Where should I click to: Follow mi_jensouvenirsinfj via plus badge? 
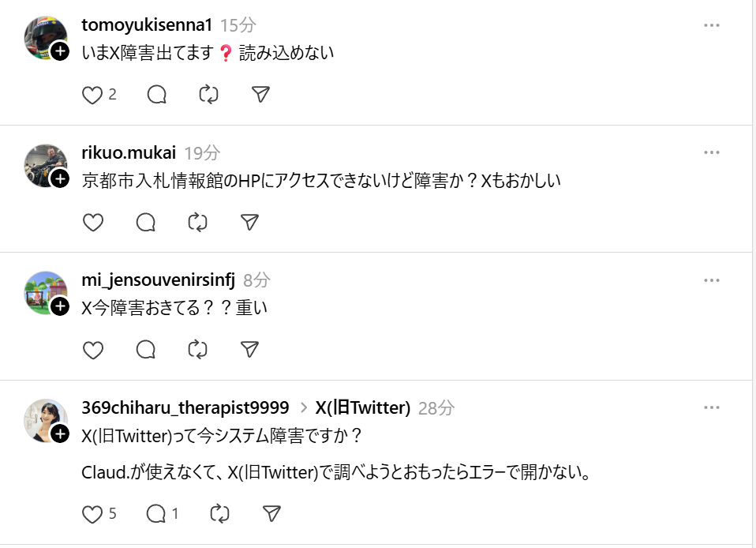61,306
